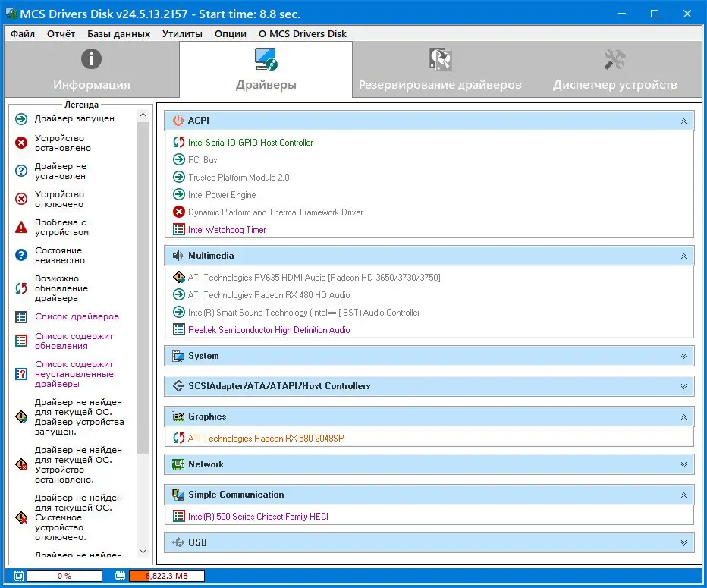Click the legend panel scrollbar thumb

point(143,288)
